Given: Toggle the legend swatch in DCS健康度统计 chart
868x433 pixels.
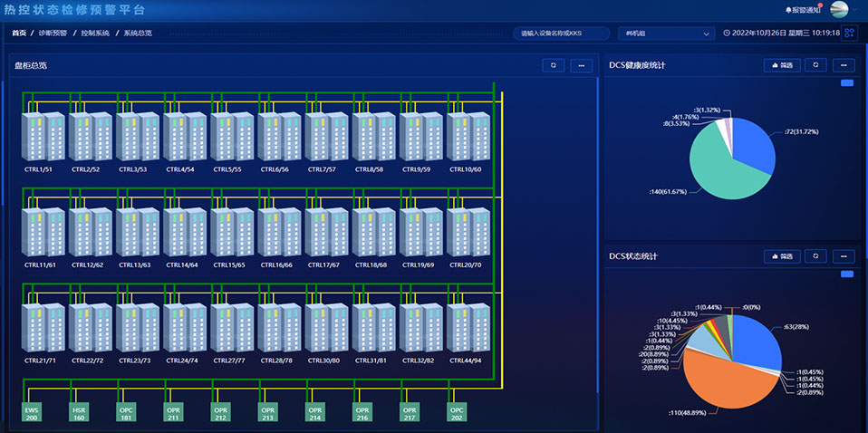Looking at the screenshot, I should pyautogui.click(x=847, y=83).
